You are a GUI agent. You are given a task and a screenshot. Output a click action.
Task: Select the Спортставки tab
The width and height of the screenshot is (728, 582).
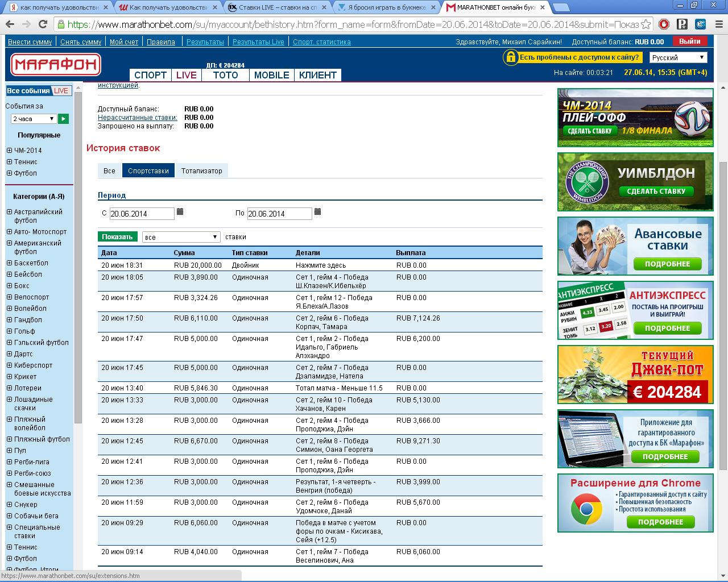pyautogui.click(x=148, y=171)
